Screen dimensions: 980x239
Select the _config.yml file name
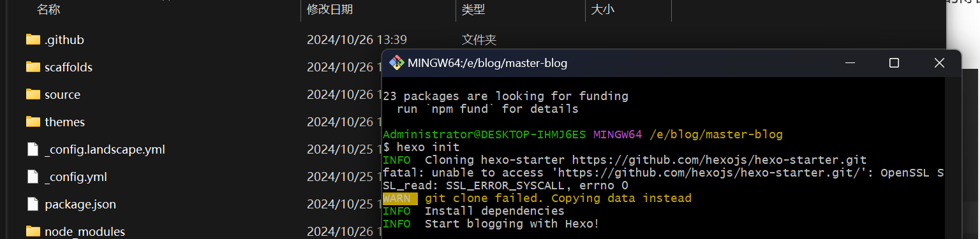[x=76, y=177]
